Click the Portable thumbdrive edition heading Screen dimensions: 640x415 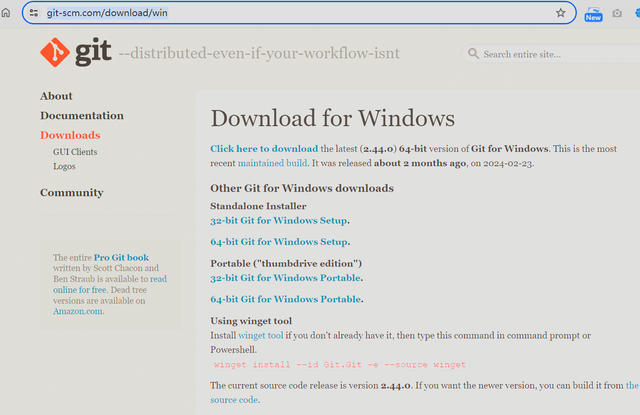286,264
